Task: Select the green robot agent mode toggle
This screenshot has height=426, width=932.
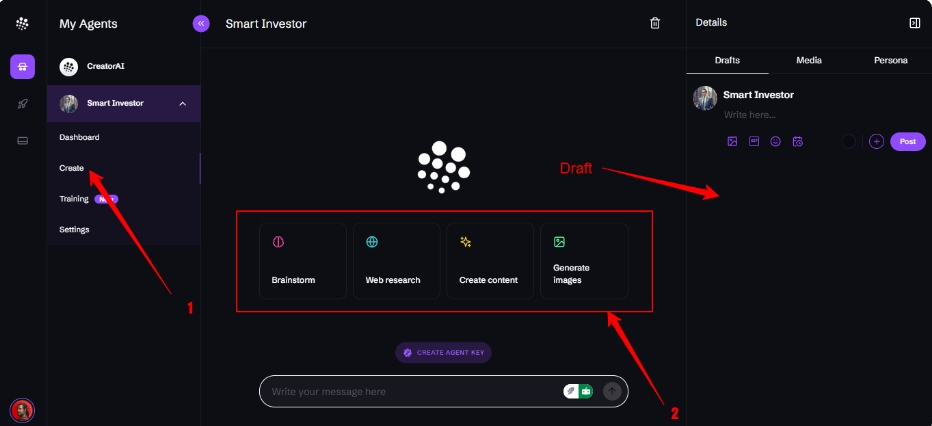Action: (x=586, y=391)
